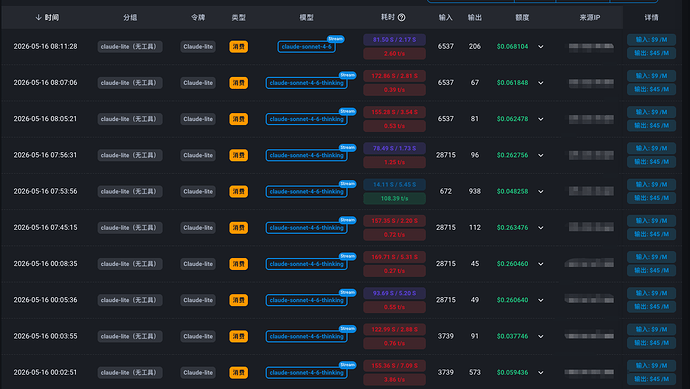The width and height of the screenshot is (690, 389).
Task: Click the 172.86 S / 2.81 S duration tag
Action: point(394,76)
